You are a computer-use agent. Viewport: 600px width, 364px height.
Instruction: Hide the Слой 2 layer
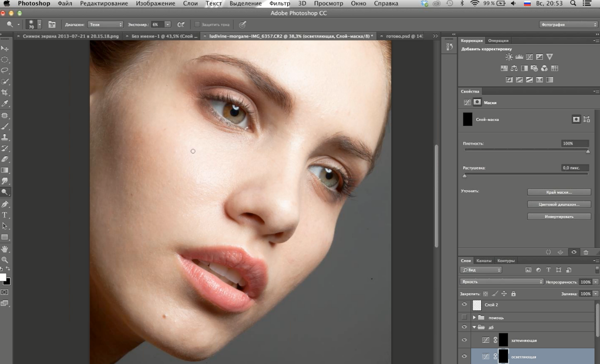464,305
